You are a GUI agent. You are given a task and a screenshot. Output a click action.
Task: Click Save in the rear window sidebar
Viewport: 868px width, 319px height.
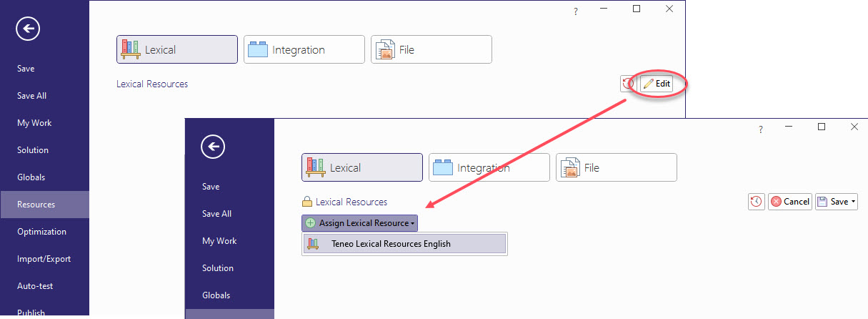(x=26, y=69)
